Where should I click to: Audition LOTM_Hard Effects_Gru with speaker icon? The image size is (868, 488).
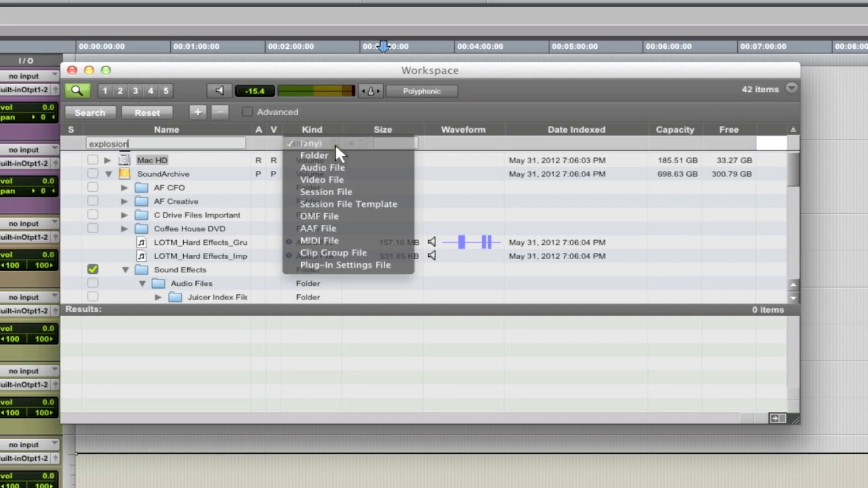(431, 242)
